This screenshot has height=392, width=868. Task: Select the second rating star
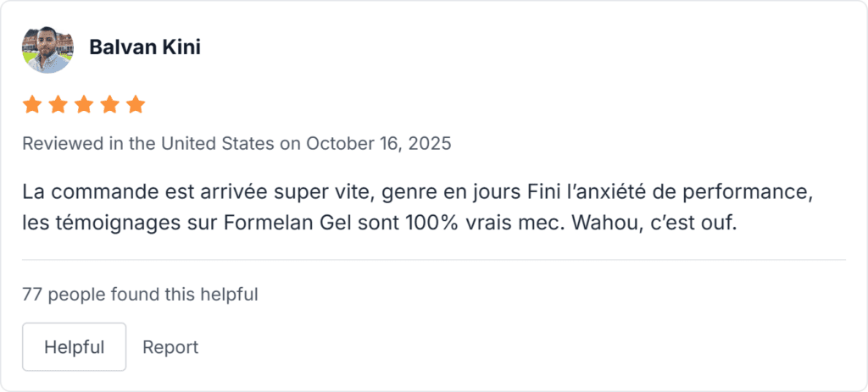click(x=58, y=105)
